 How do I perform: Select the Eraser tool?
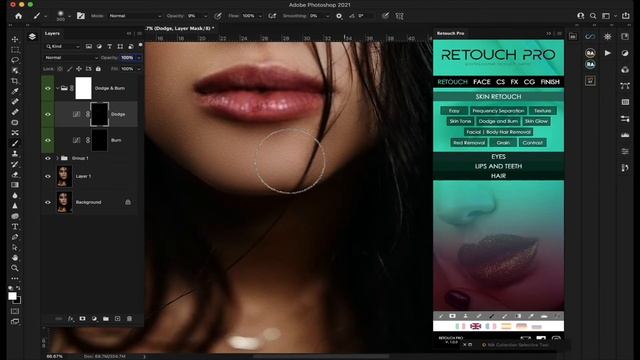(x=15, y=175)
